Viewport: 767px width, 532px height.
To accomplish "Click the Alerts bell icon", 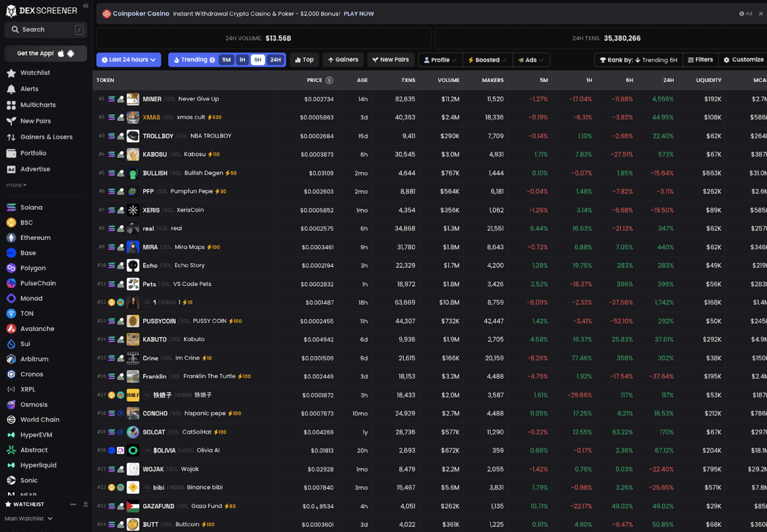I will click(11, 89).
